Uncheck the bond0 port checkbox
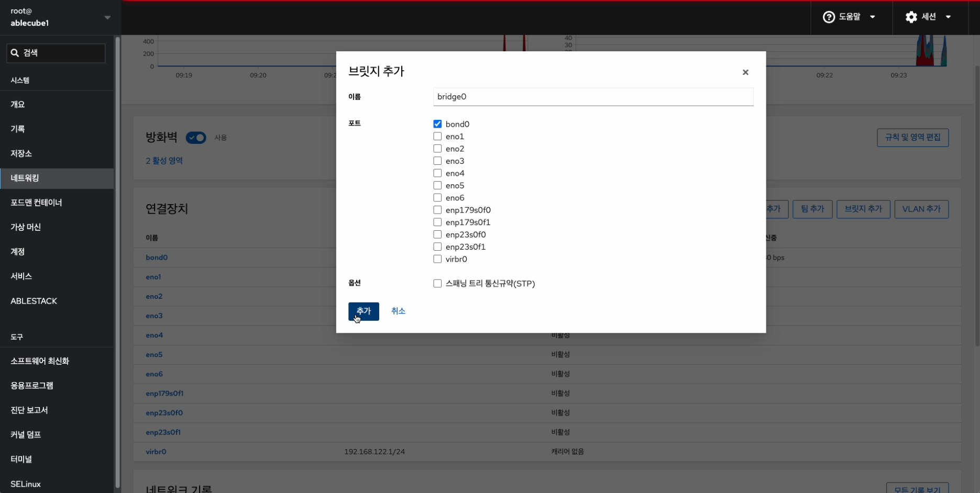 point(437,124)
